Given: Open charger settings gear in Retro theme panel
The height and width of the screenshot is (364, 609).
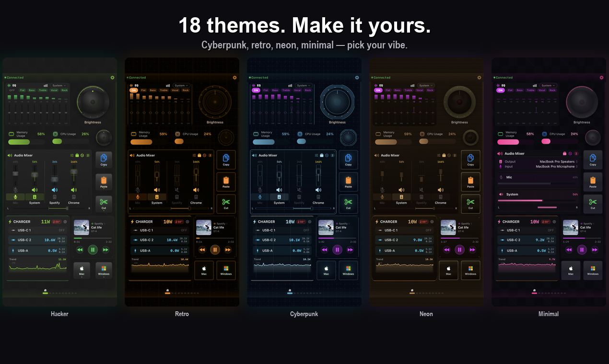Looking at the screenshot, I should pyautogui.click(x=187, y=222).
